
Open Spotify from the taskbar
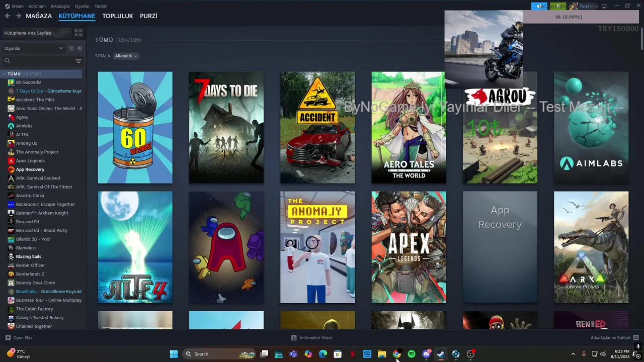412,354
